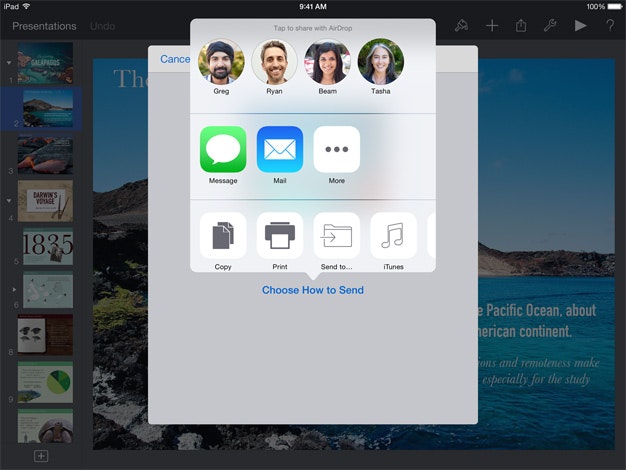Select the 1835 slide thumbnail
Image resolution: width=626 pixels, height=470 pixels.
pos(48,246)
